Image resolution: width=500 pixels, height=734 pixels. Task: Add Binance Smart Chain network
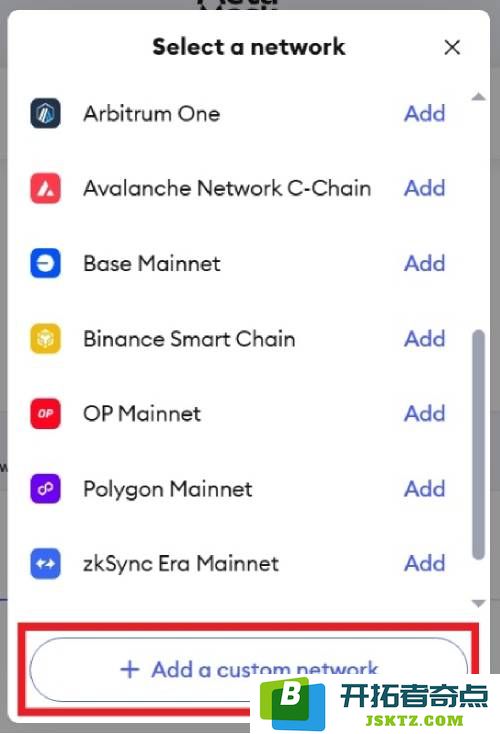click(x=425, y=338)
